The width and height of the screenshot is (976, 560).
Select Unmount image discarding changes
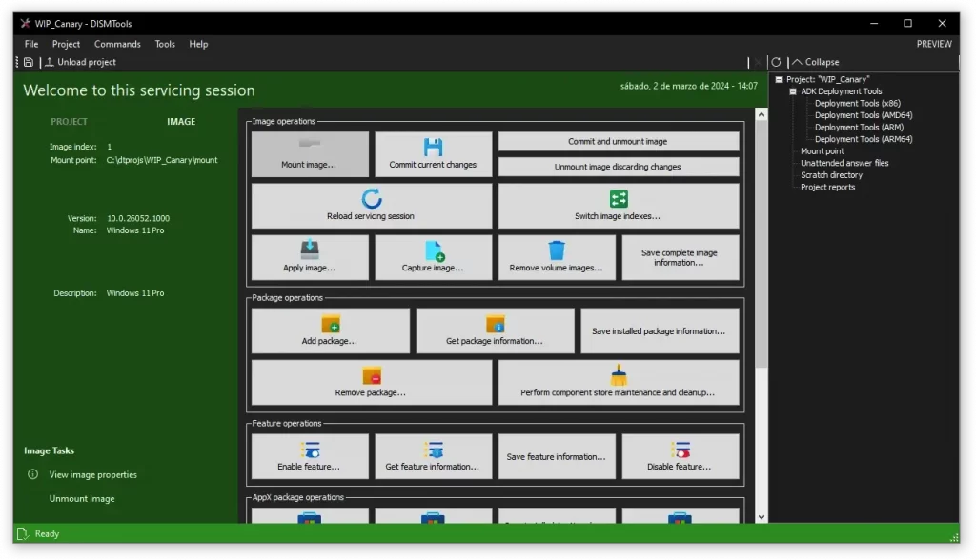(x=619, y=166)
